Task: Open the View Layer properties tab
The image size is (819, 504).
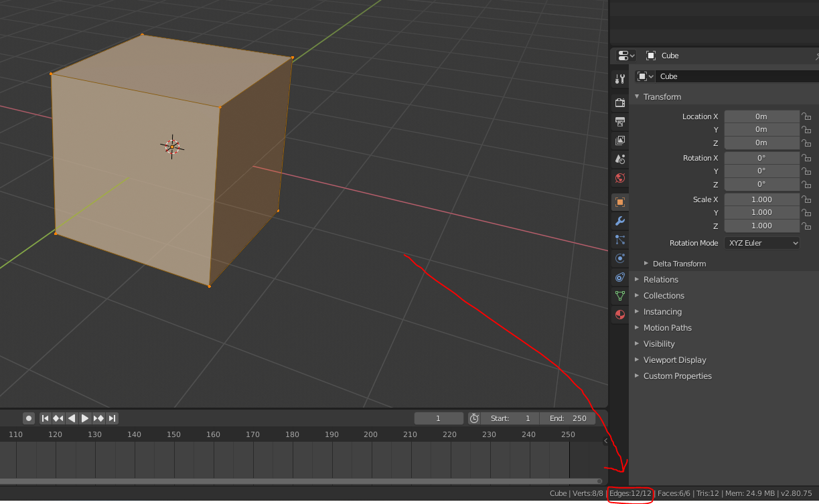Action: [x=620, y=141]
